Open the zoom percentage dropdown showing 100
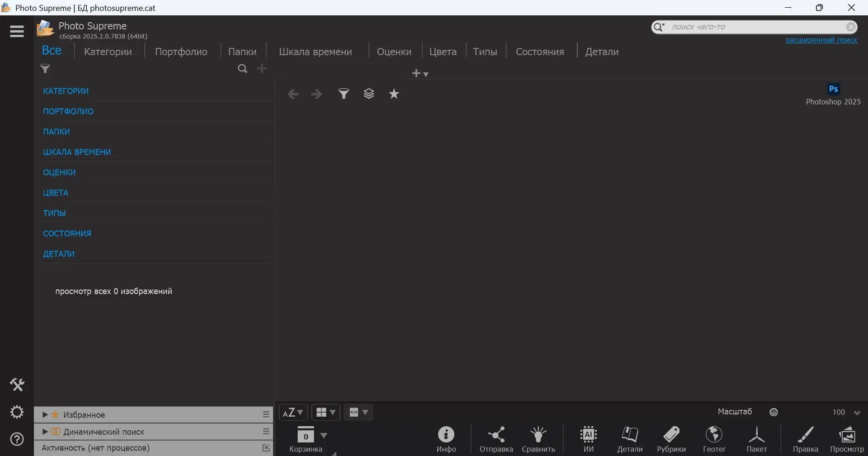Viewport: 868px width, 456px height. point(845,412)
